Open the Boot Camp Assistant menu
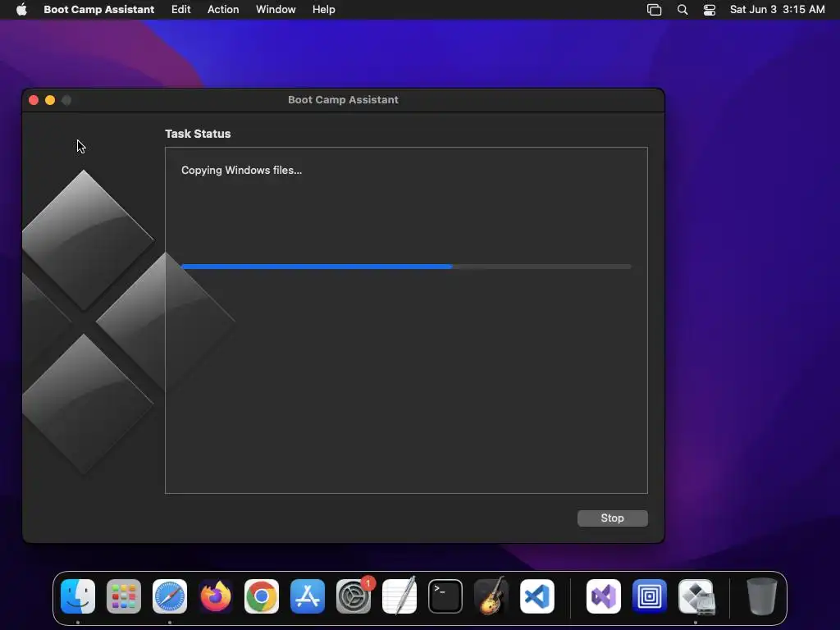The height and width of the screenshot is (630, 840). click(98, 10)
